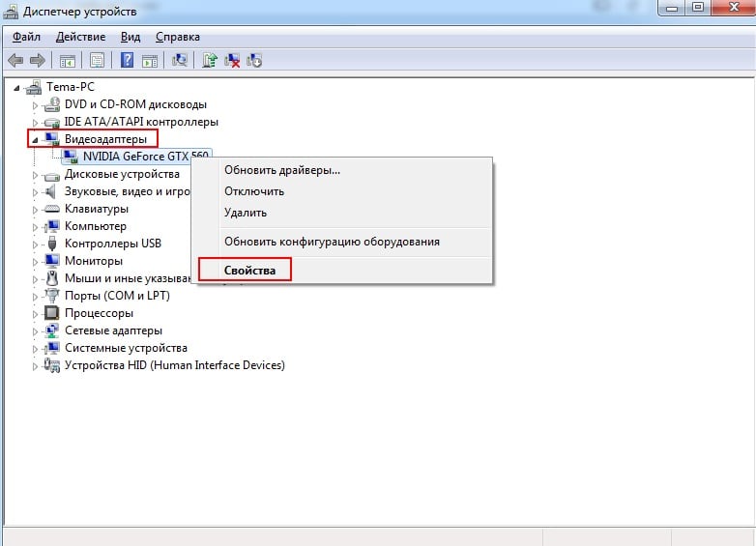This screenshot has height=546, width=756.
Task: Click the Update driver software toolbar icon
Action: 210,60
